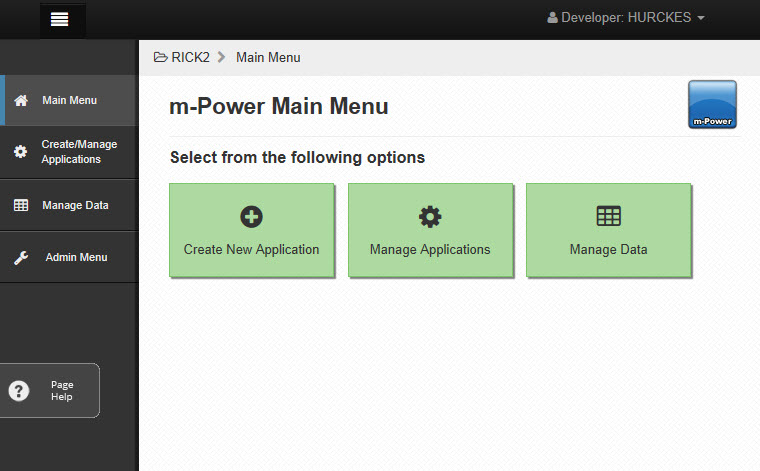The height and width of the screenshot is (471, 760).
Task: Click the caret arrow next to HURCKES
Action: [x=701, y=18]
